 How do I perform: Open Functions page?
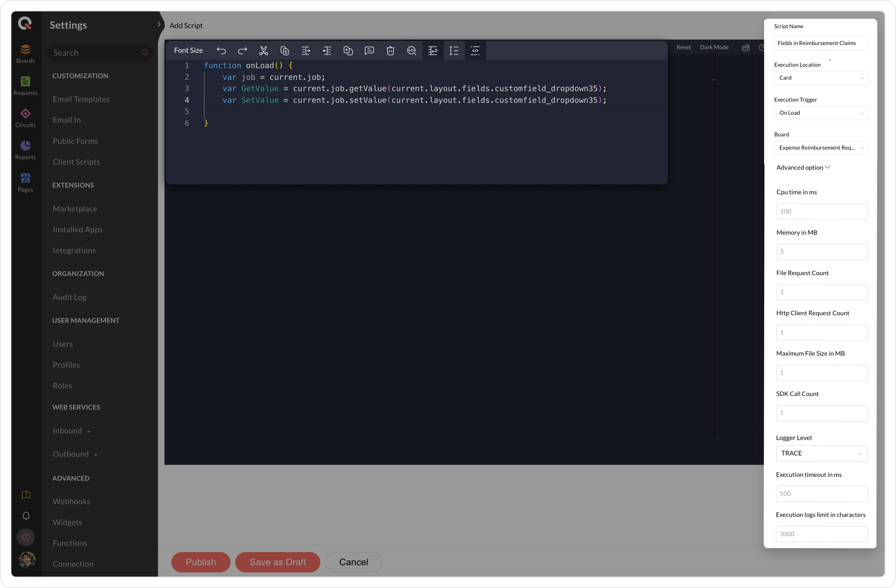pos(70,543)
